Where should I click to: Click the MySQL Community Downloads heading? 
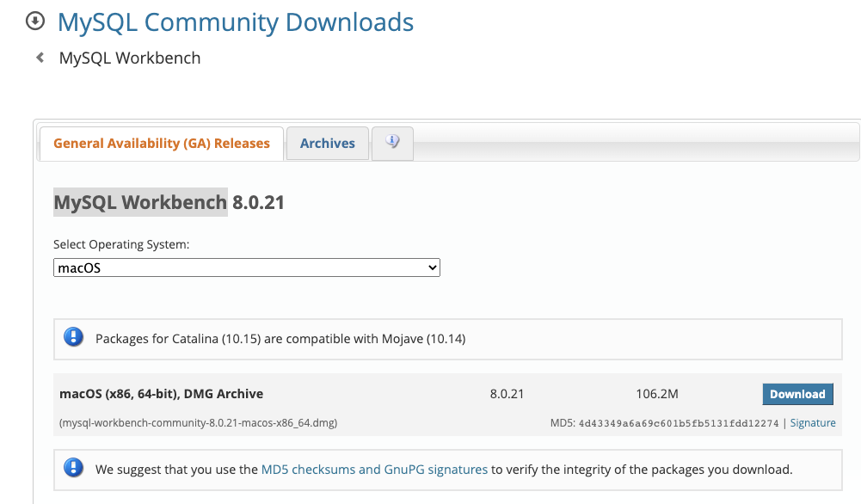click(236, 22)
